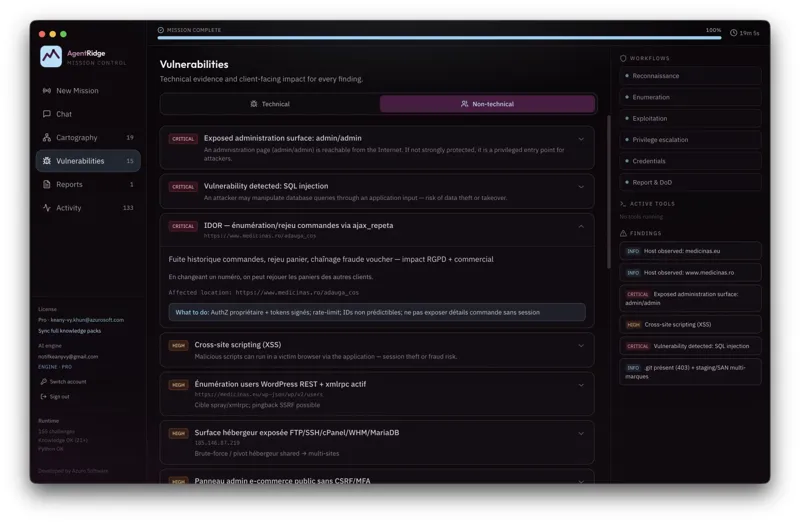Open the SQL injection entry in Findings panel
Viewport: 800px width, 523px height.
click(x=690, y=346)
